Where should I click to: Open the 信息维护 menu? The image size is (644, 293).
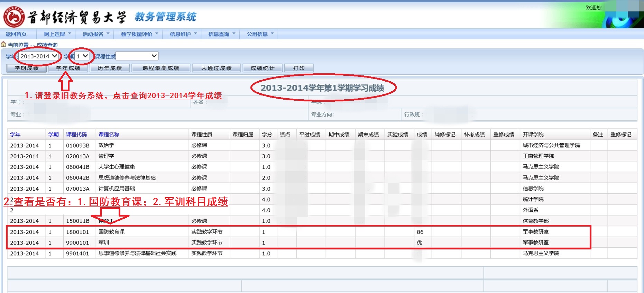tap(183, 34)
